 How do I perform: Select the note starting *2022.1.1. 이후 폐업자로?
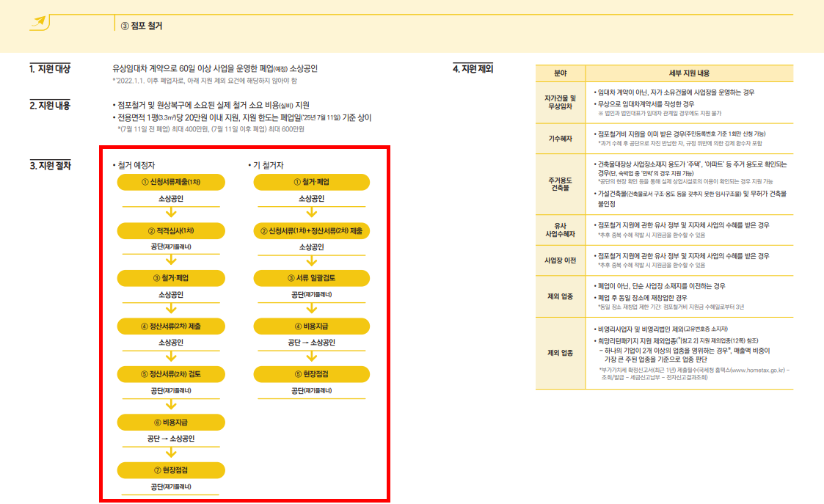(205, 81)
